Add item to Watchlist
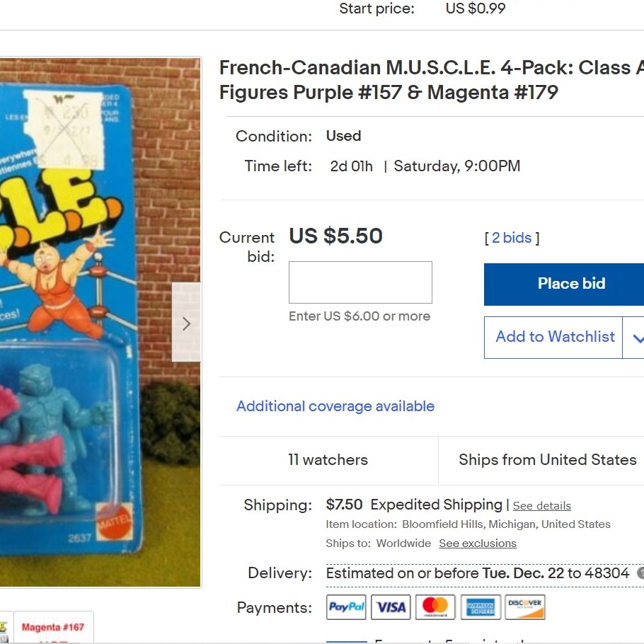The width and height of the screenshot is (644, 644). 553,338
